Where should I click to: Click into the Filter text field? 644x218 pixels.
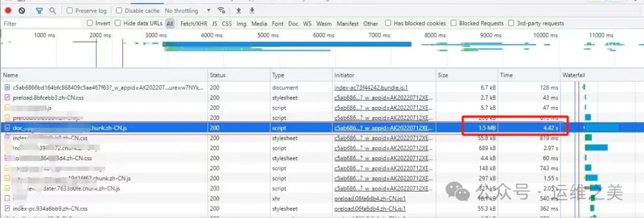pos(41,24)
